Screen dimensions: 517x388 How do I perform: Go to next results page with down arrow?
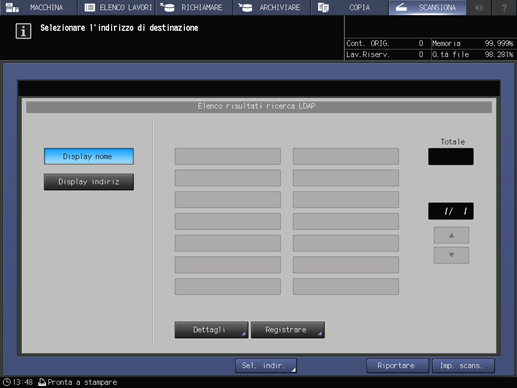pos(451,255)
